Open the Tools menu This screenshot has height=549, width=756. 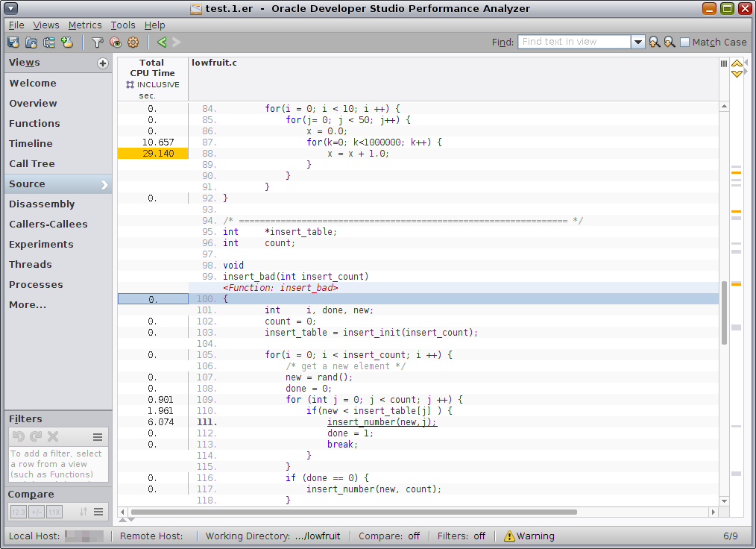point(123,25)
